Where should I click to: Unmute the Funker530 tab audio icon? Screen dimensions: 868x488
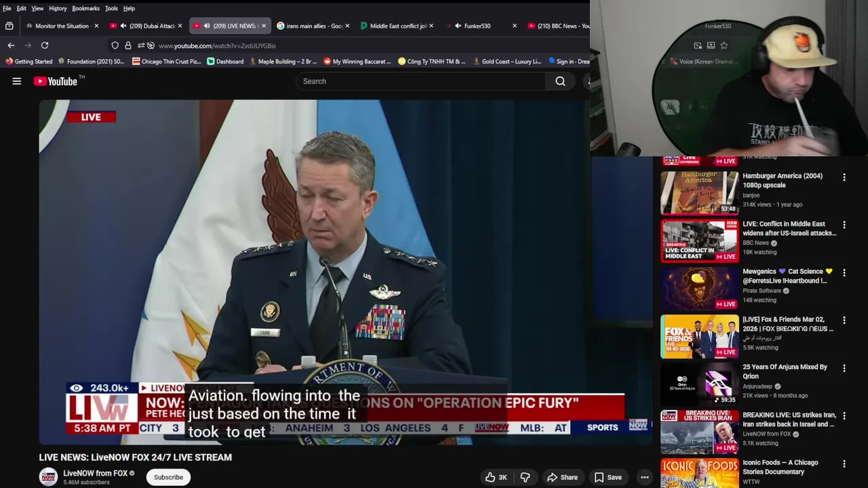point(458,26)
